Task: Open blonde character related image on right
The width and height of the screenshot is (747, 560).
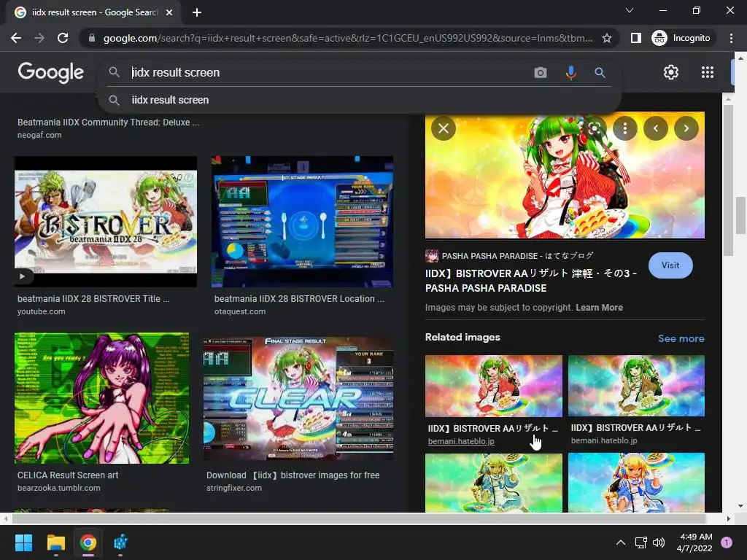Action: 636,483
